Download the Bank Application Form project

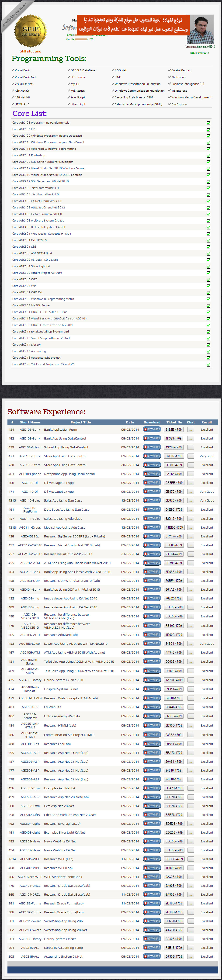tap(152, 429)
